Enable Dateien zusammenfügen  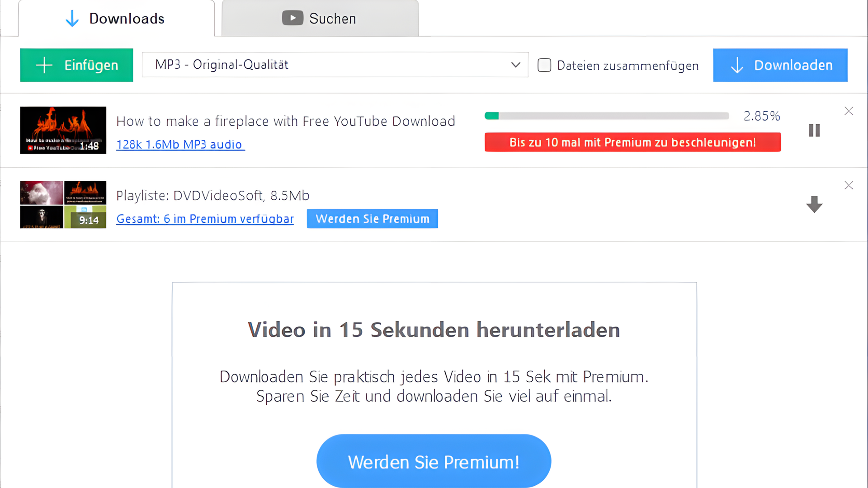click(544, 65)
